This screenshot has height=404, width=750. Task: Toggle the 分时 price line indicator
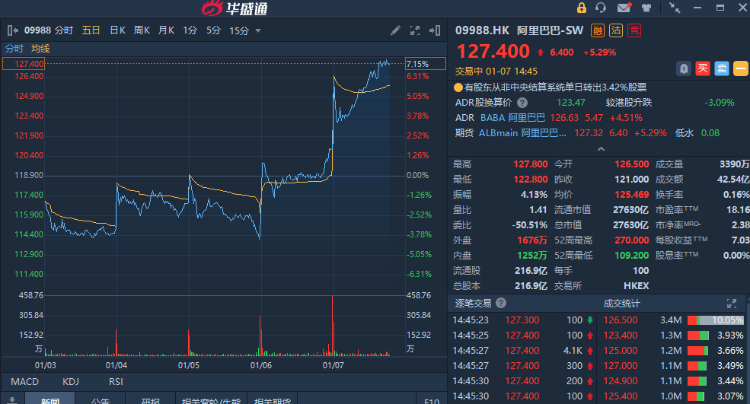pos(14,48)
